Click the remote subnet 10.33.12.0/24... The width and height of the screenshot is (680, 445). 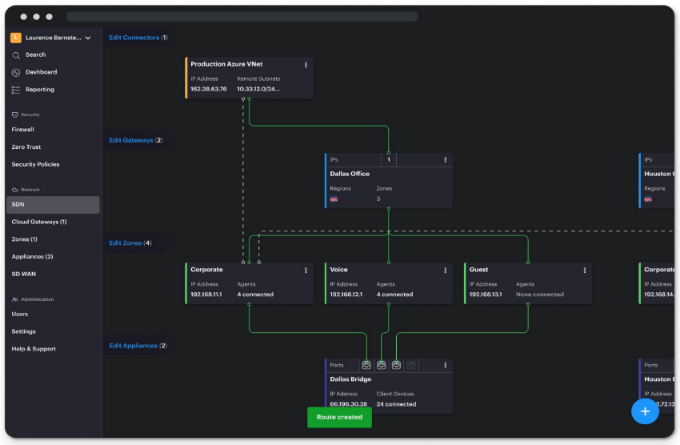click(x=258, y=89)
